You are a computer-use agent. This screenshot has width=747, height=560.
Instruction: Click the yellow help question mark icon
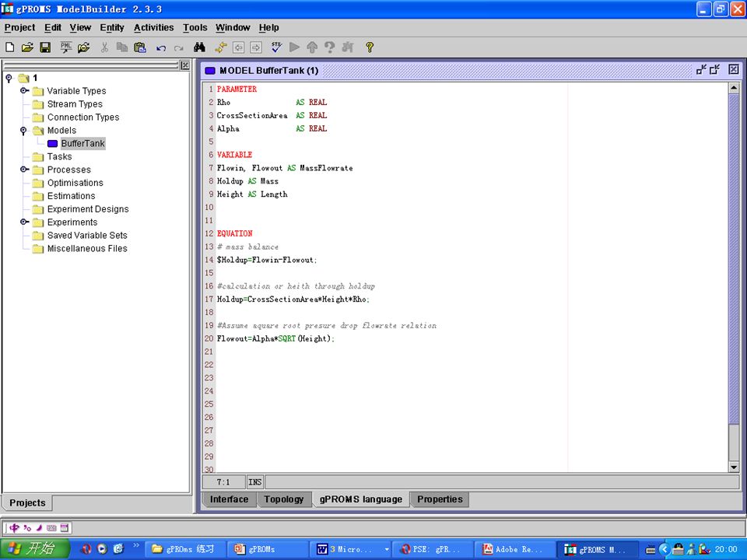[x=369, y=47]
